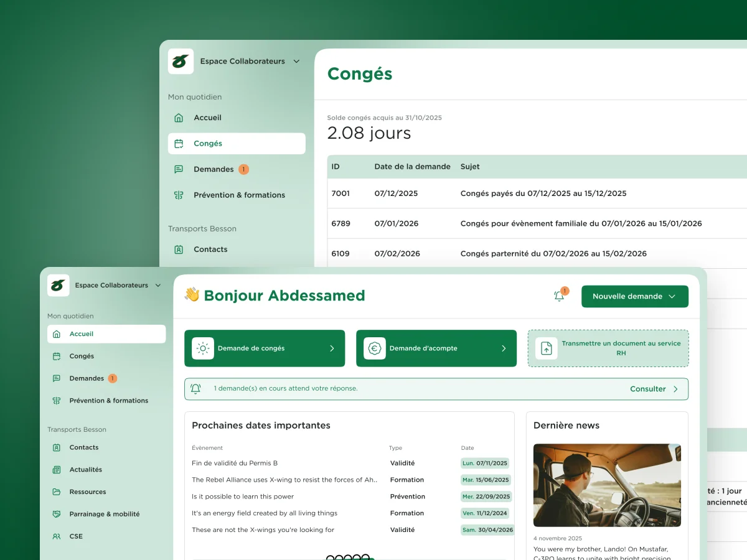
Task: Click the news date 4 novembre 2025
Action: [x=558, y=538]
